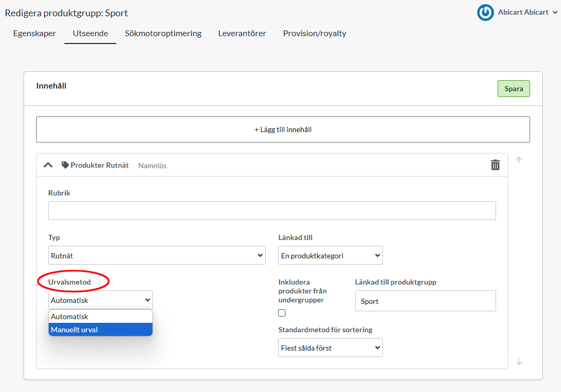The image size is (561, 392).
Task: Click the trash icon to delete block
Action: (495, 165)
